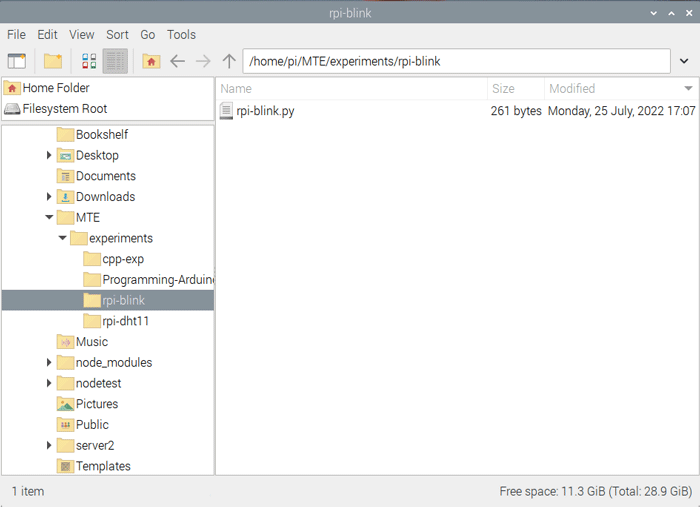Click the path bar showing /home/pi/MTE/experiments/rpi-blink
Screen dimensions: 700x507
pyautogui.click(x=456, y=61)
